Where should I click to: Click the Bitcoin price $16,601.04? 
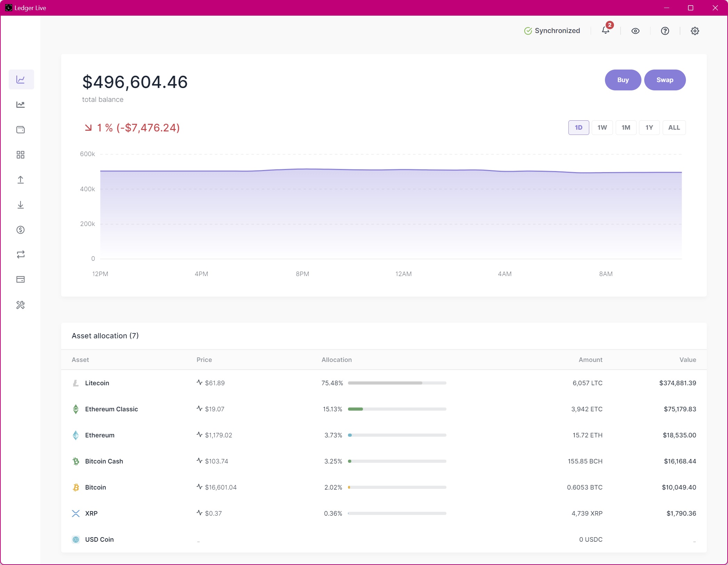tap(221, 487)
